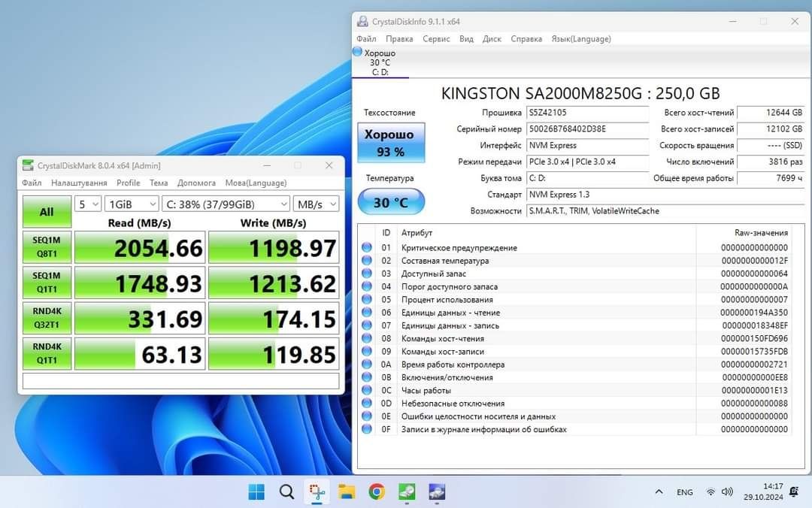Start the RND4K Q32T1 test

pyautogui.click(x=47, y=318)
